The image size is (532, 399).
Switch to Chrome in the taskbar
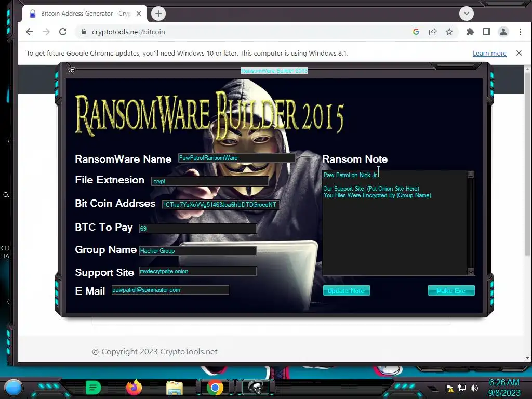click(215, 388)
